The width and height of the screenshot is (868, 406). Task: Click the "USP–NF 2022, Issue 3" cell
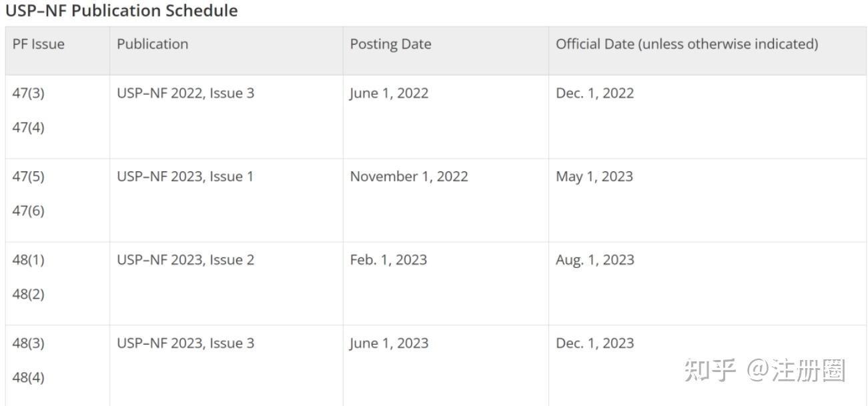pyautogui.click(x=185, y=93)
